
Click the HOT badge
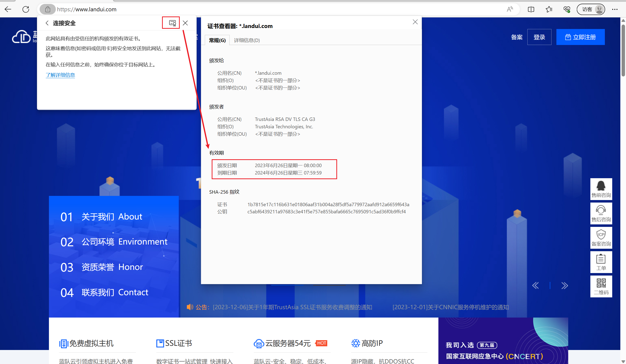click(321, 343)
